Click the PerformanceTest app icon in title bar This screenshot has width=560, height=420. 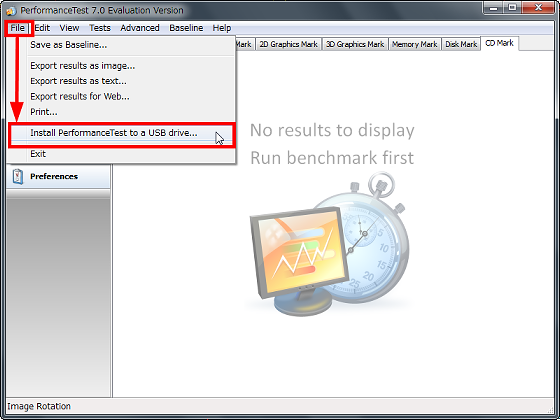coord(11,10)
